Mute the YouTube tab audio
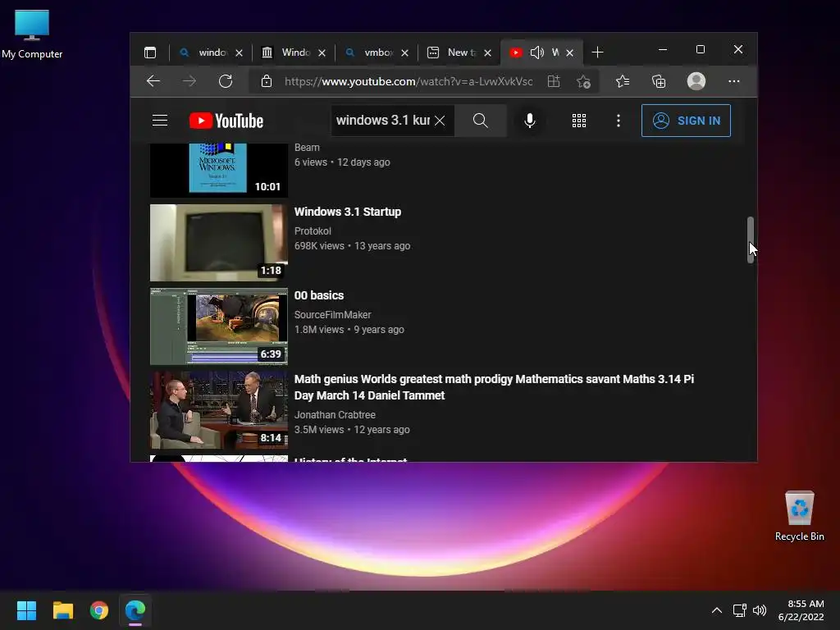Image resolution: width=840 pixels, height=630 pixels. [536, 52]
